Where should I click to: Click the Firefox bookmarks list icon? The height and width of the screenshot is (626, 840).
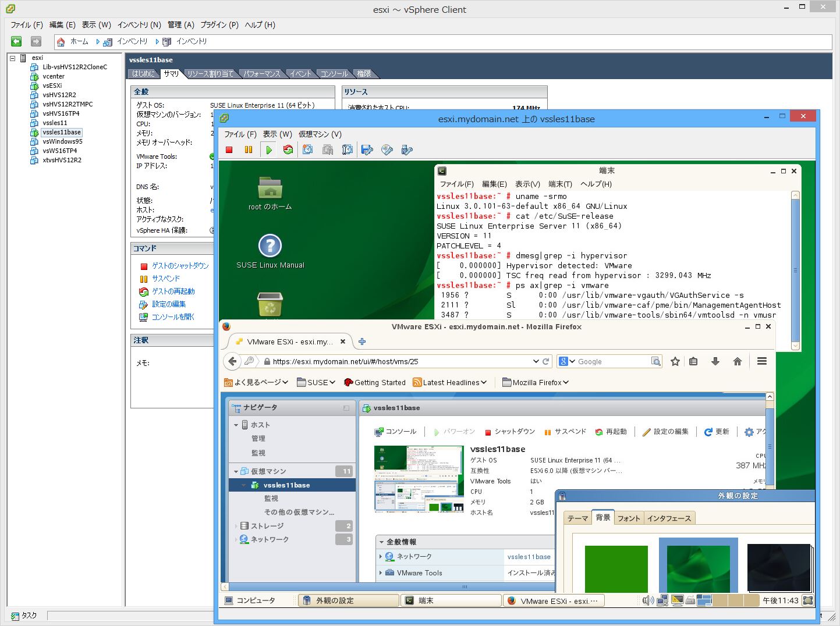pos(693,361)
